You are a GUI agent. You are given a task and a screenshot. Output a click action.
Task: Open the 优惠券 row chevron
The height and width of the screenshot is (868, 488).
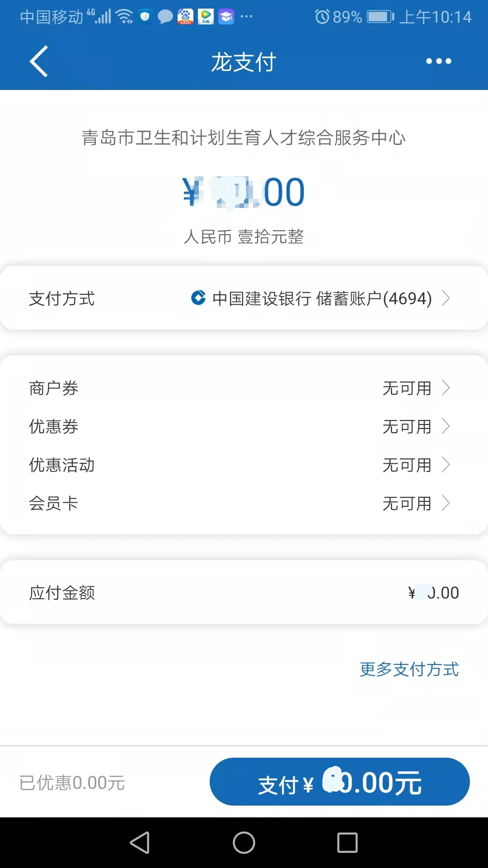[x=446, y=426]
